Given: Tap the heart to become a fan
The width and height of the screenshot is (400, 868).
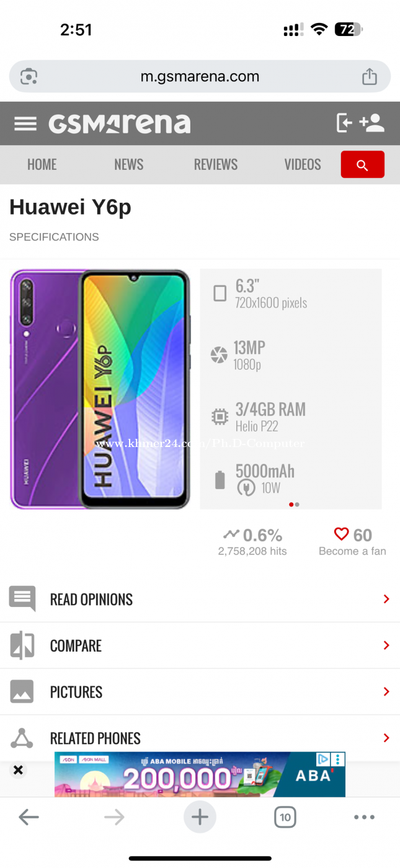Looking at the screenshot, I should [x=341, y=534].
